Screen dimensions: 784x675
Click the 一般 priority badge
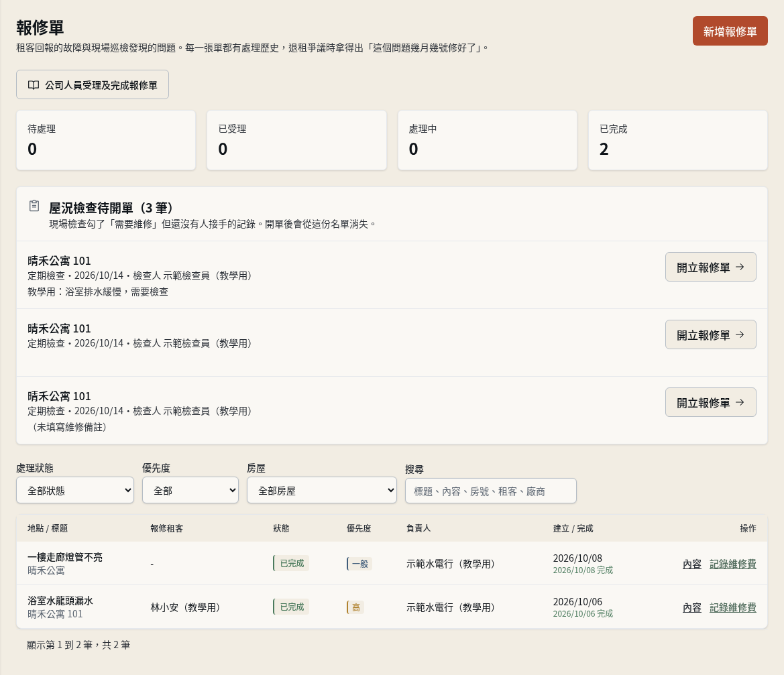coord(359,564)
